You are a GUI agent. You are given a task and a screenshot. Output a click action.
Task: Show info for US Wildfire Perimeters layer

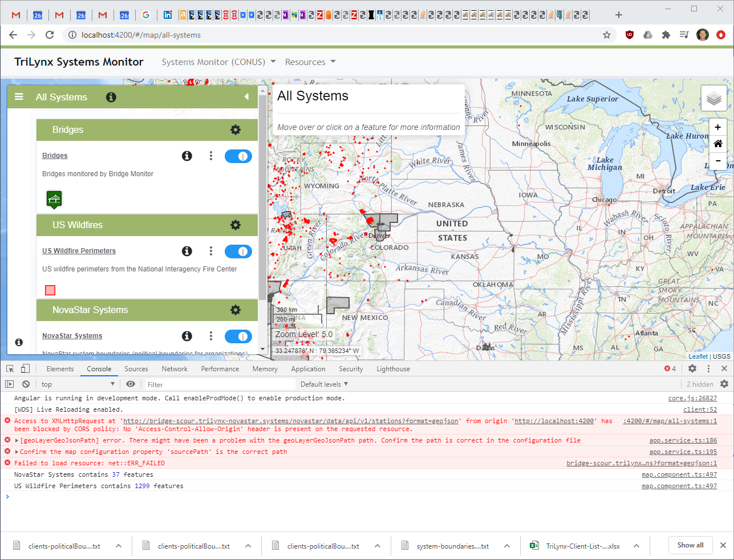(x=187, y=251)
